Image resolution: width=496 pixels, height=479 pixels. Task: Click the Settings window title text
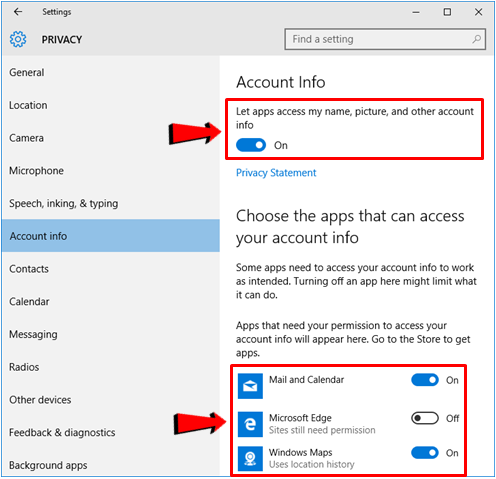pyautogui.click(x=57, y=12)
